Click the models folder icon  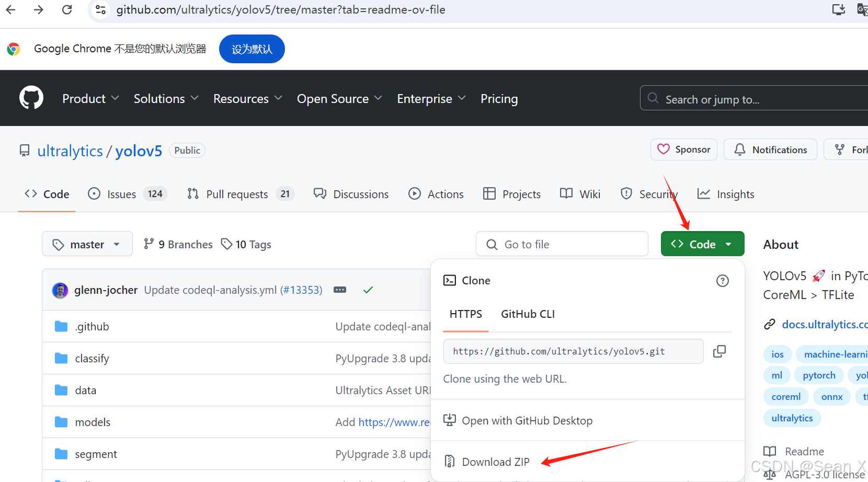click(x=61, y=422)
